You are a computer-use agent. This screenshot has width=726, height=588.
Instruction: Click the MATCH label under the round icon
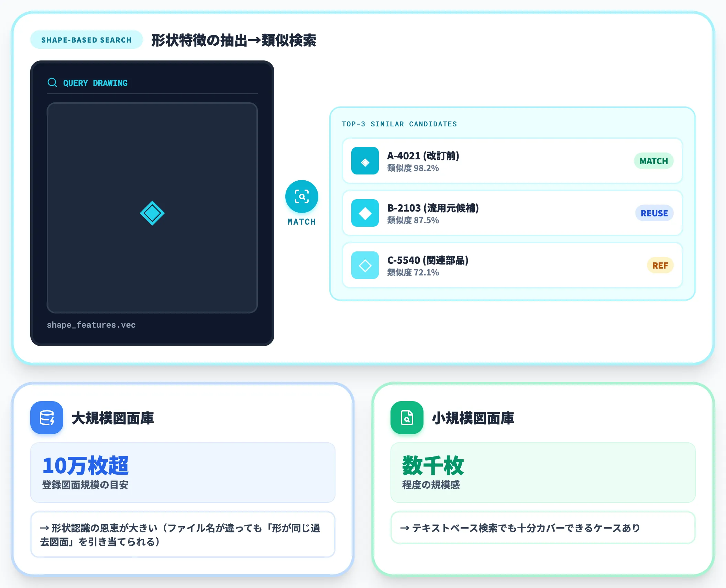[302, 222]
